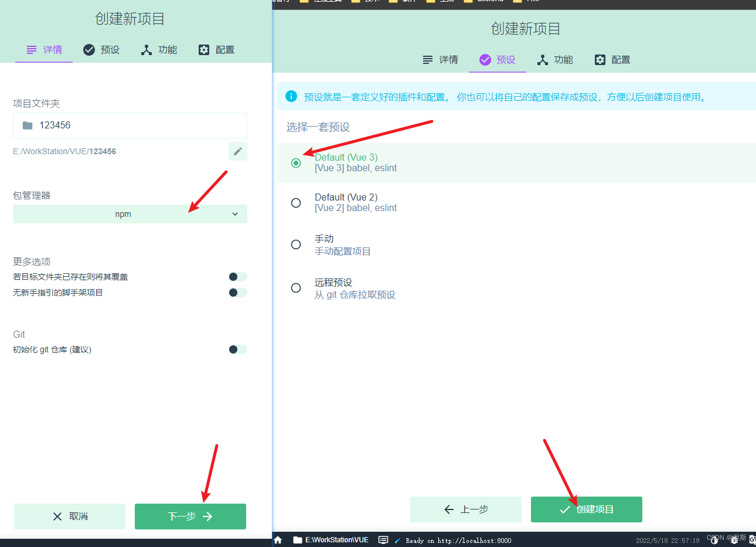Enable '初始化 git 仓库 (建议)' switch
Viewport: 756px width, 547px height.
(x=238, y=349)
